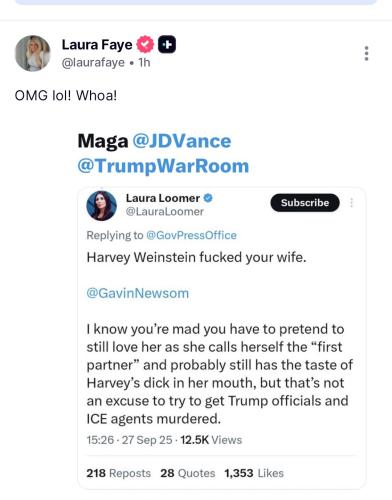The height and width of the screenshot is (500, 392).
Task: Open the @laurafaye handle
Action: coord(93,63)
